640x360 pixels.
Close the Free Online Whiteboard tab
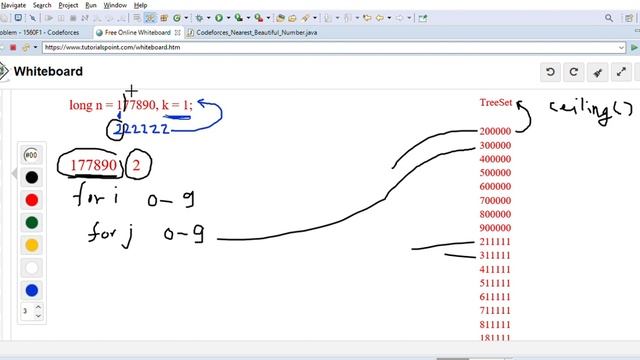178,32
